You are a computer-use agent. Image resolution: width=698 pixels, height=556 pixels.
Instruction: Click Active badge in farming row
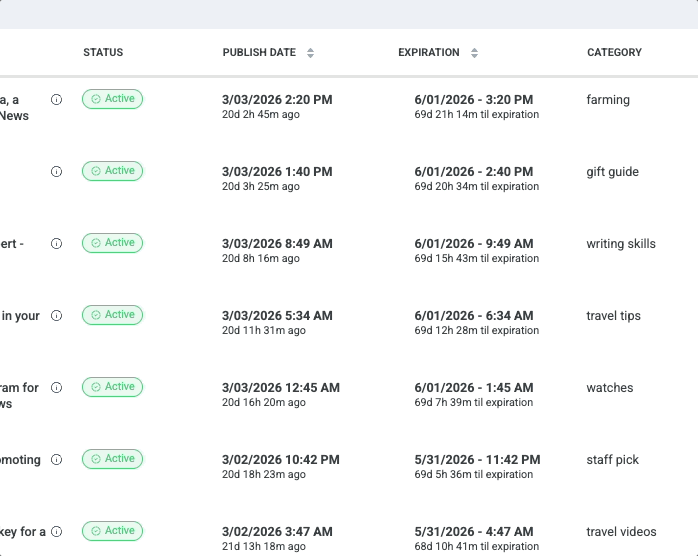coord(112,99)
